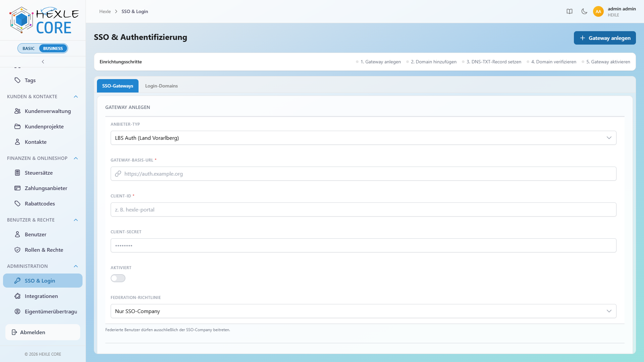Focus the Client-ID input field

[x=364, y=209]
